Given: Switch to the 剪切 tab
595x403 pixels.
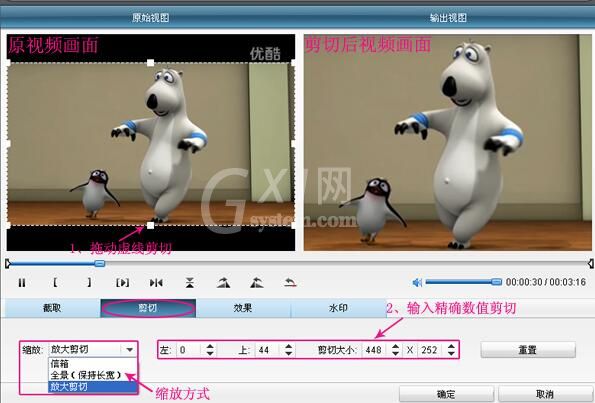Looking at the screenshot, I should pyautogui.click(x=148, y=308).
